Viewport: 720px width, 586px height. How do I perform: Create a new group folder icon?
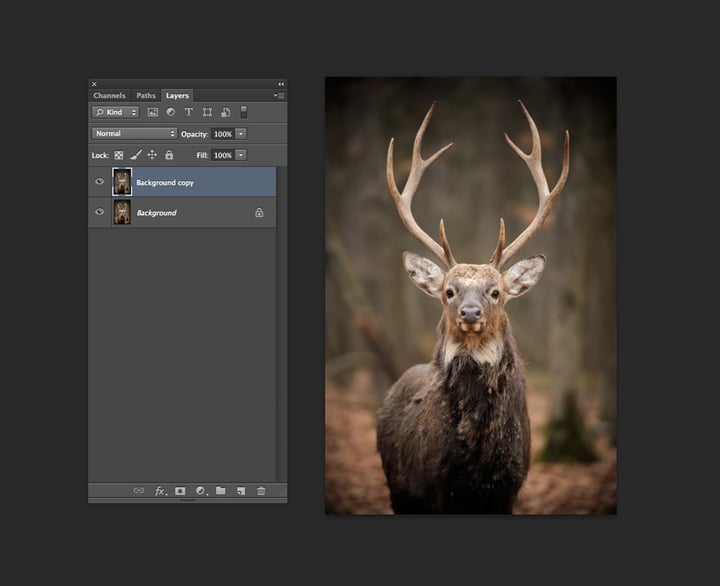[221, 490]
